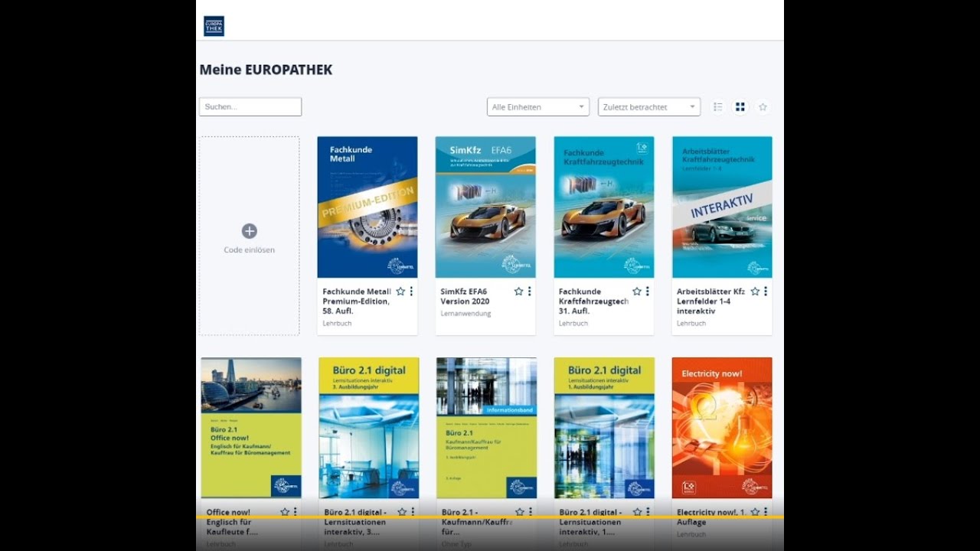This screenshot has width=980, height=551.
Task: Open the SimKfz EFA6 cover
Action: pyautogui.click(x=485, y=207)
